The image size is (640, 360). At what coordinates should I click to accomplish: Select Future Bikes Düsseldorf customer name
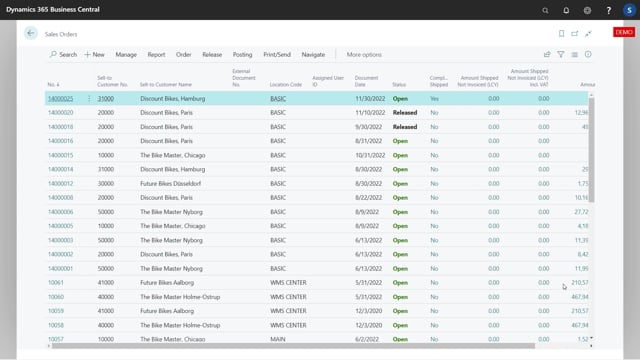click(171, 183)
